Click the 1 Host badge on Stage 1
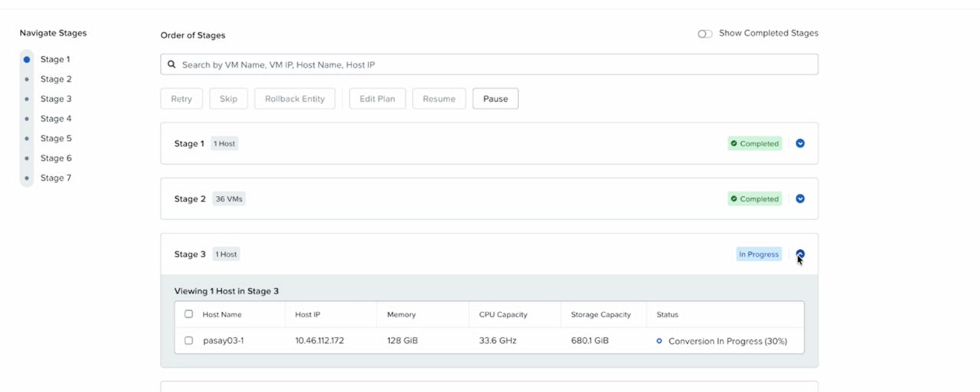Image resolution: width=980 pixels, height=392 pixels. 224,144
